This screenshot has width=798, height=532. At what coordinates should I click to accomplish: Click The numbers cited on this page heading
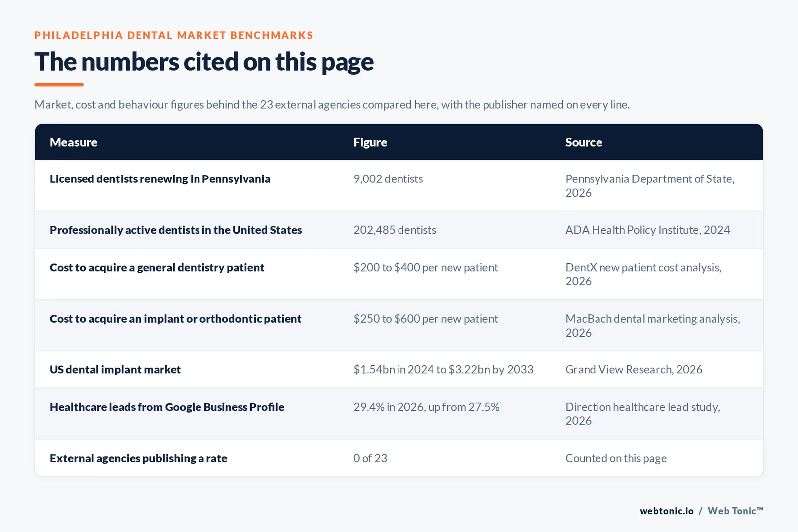(204, 62)
